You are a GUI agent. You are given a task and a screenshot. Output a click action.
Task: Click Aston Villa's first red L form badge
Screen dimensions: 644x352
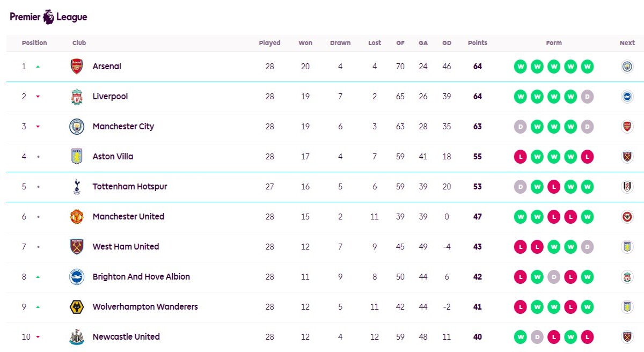point(520,157)
